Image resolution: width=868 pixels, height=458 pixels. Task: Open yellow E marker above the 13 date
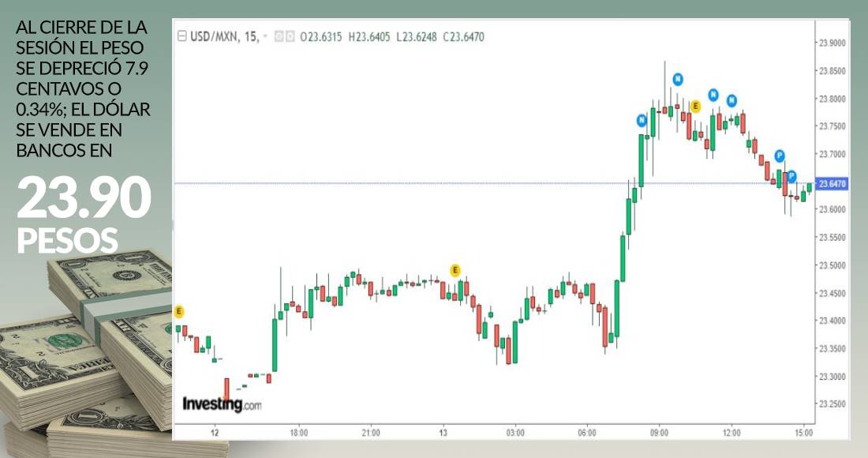point(455,270)
